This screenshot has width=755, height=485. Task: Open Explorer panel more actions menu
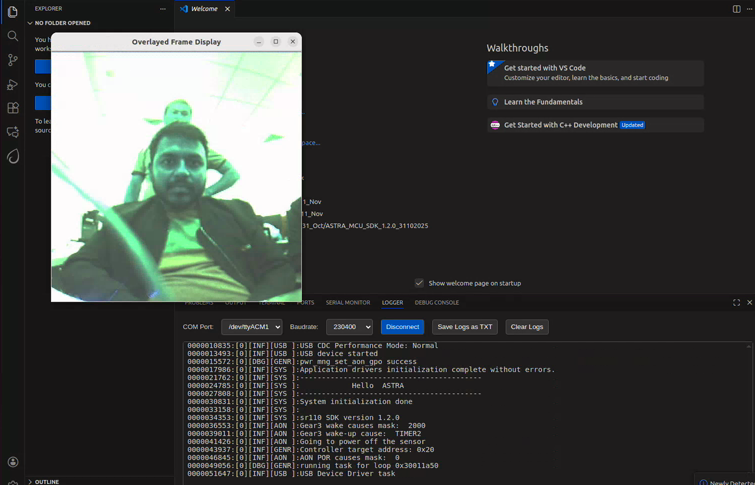tap(163, 9)
